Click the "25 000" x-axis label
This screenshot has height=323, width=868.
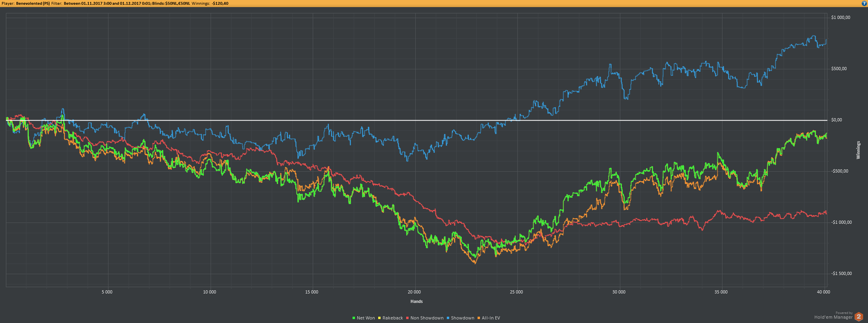(516, 292)
